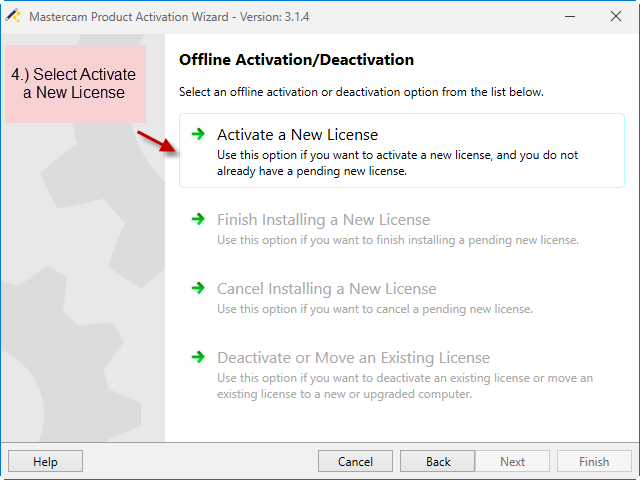This screenshot has width=640, height=480.
Task: Click the red pointer arrow annotation
Action: coord(157,141)
